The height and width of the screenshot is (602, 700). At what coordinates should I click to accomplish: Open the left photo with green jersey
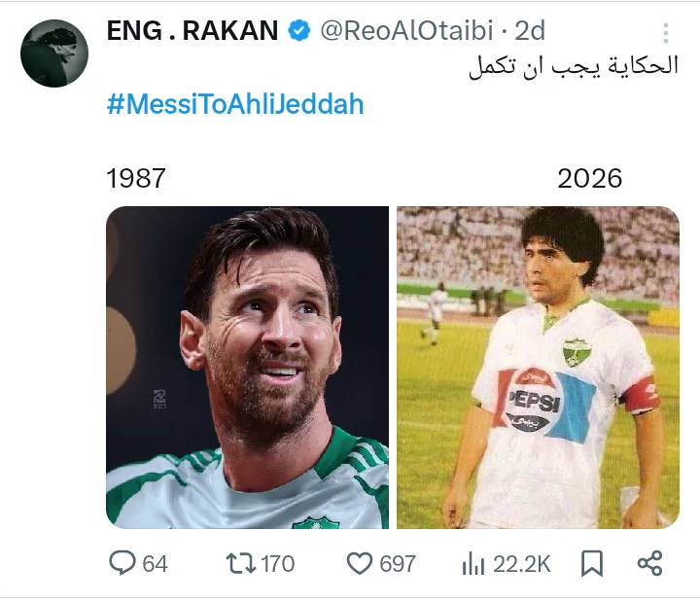tap(247, 367)
